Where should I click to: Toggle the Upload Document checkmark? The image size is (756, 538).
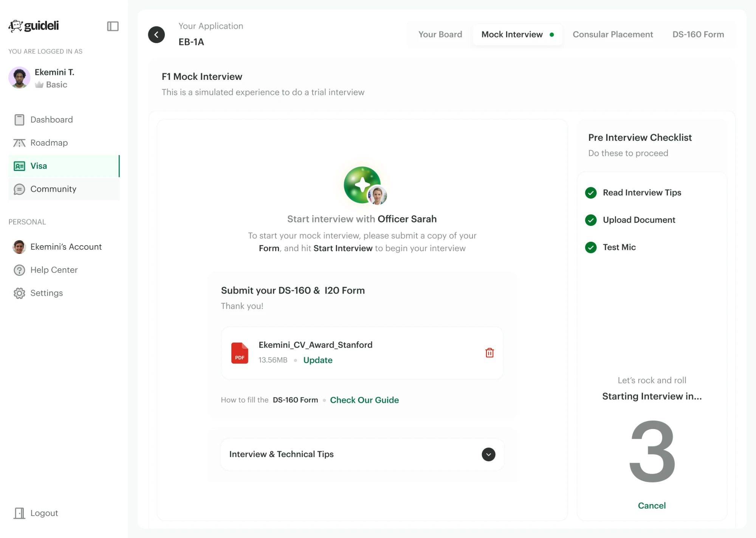(591, 220)
